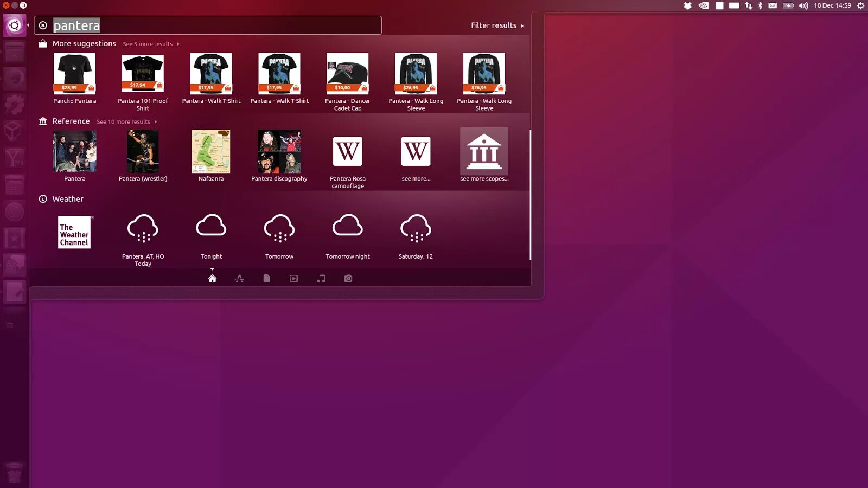Open the Bluetooth indicator menu
Viewport: 868px width, 488px height.
[761, 5]
